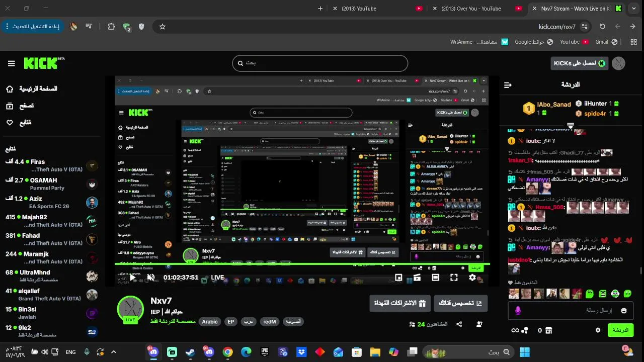Open 9le2 channel in sidebar
Screen dimensions: 644x362
click(50, 331)
